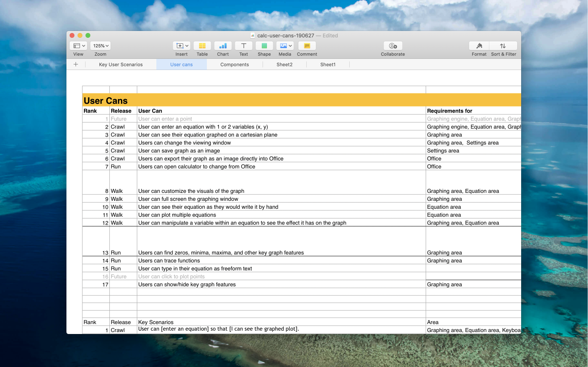Screen dimensions: 588x367
Task: Select the rank number 17 cell
Action: [96, 284]
